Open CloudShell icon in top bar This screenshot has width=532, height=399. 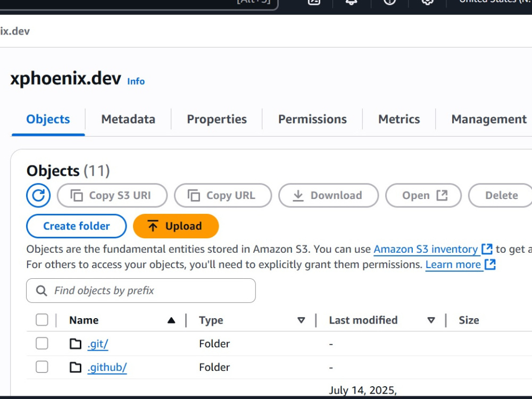(x=314, y=2)
